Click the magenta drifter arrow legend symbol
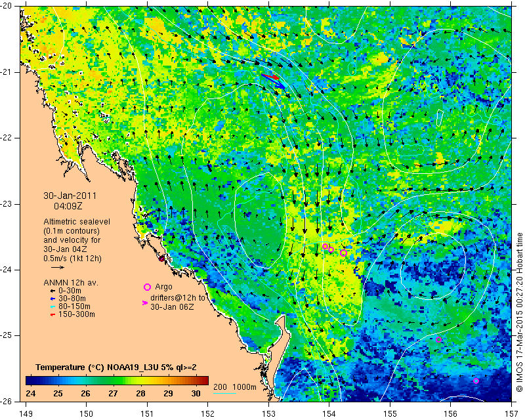Viewport: 525px width, 420px height. point(145,303)
